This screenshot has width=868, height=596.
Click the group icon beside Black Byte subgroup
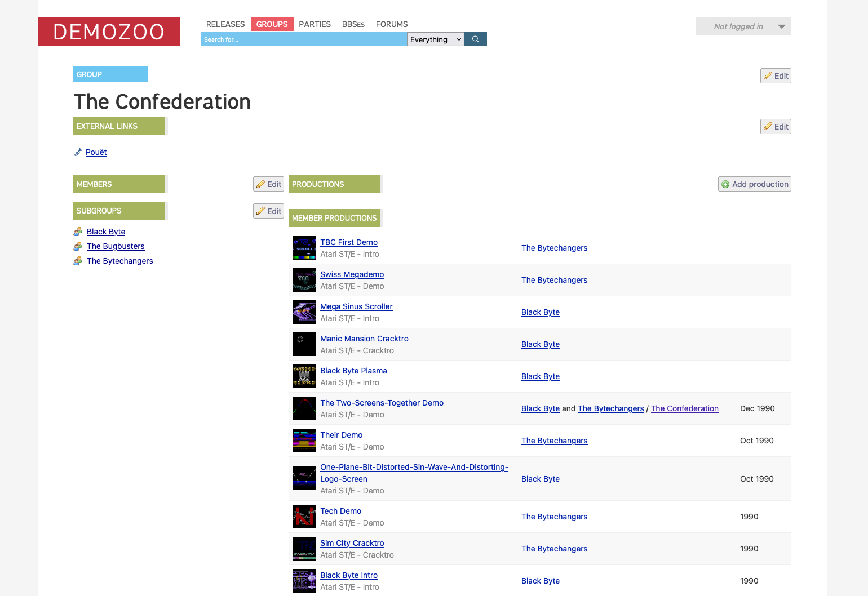coord(78,232)
